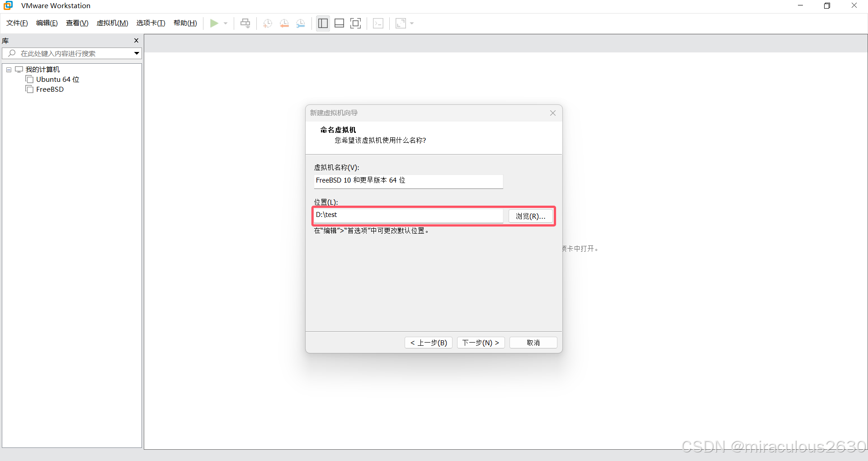Click the 取消 cancel button
Screen dimensions: 868x461
coord(533,343)
